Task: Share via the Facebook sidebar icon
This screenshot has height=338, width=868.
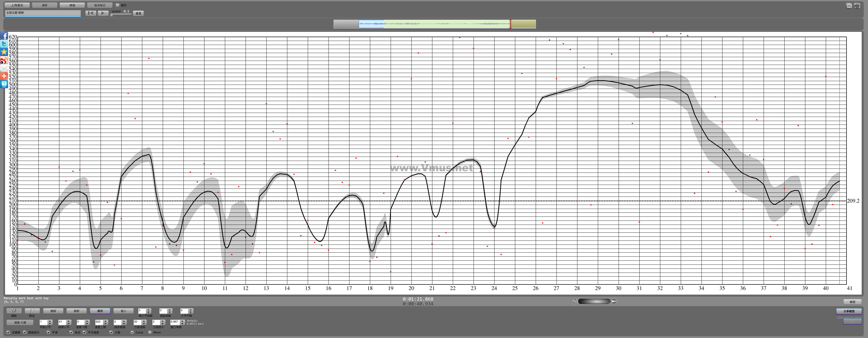Action: [x=4, y=36]
